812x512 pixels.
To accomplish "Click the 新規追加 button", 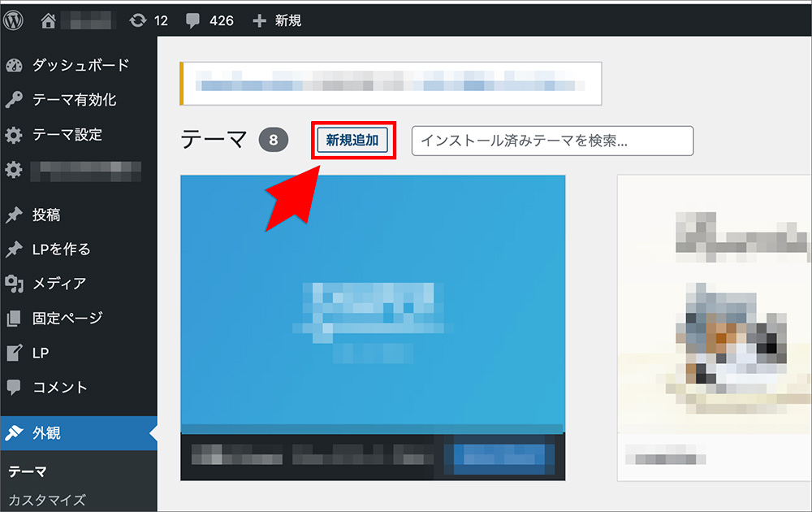I will [352, 140].
